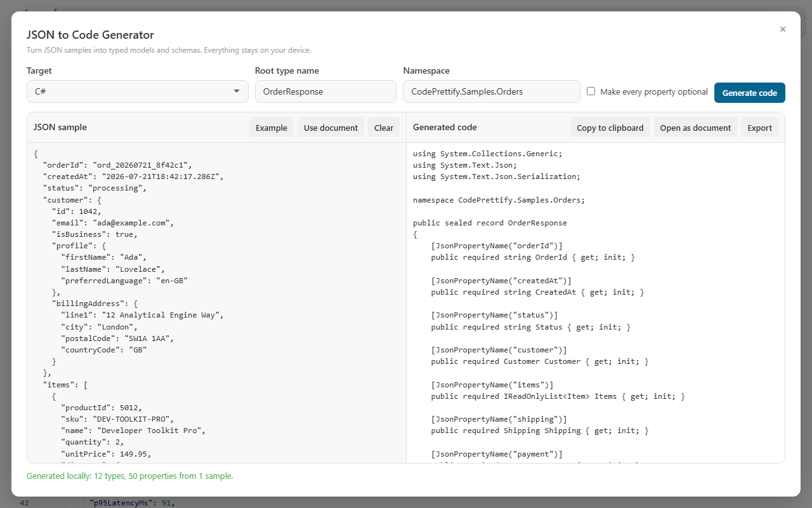Click the "p95LatencyMs" line in background editor
The image size is (812, 508).
point(132,503)
